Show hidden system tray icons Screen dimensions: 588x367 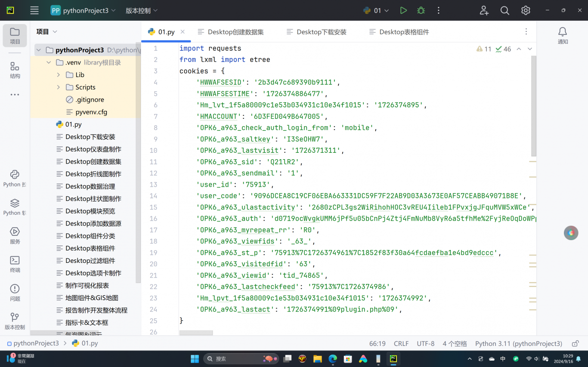pyautogui.click(x=469, y=358)
